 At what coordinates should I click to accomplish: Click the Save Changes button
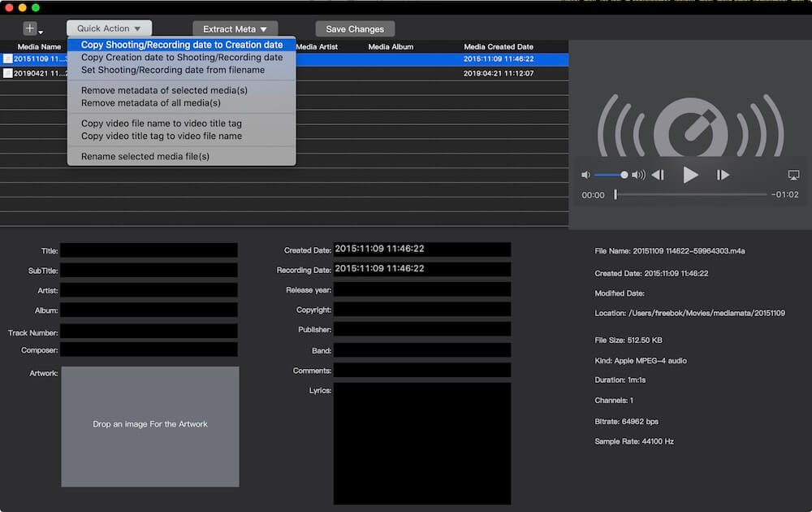[x=355, y=29]
